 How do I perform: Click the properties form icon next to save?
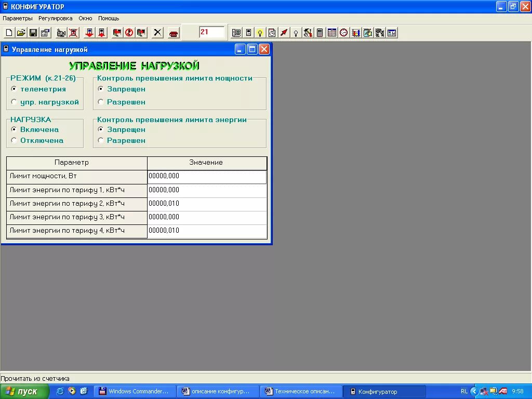[x=45, y=33]
